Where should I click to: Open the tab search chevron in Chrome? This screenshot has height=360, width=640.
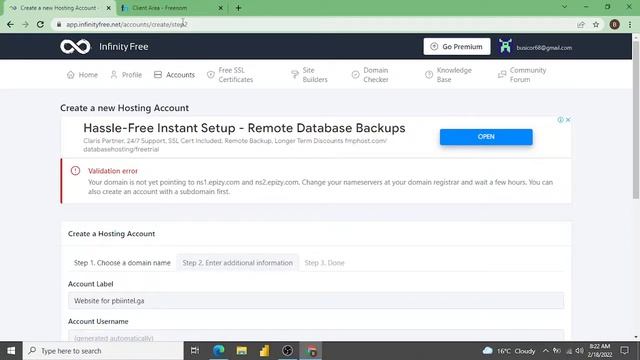tap(564, 7)
